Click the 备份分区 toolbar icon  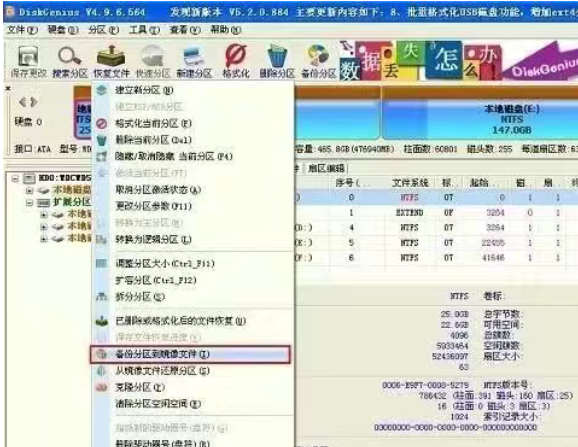pyautogui.click(x=318, y=61)
